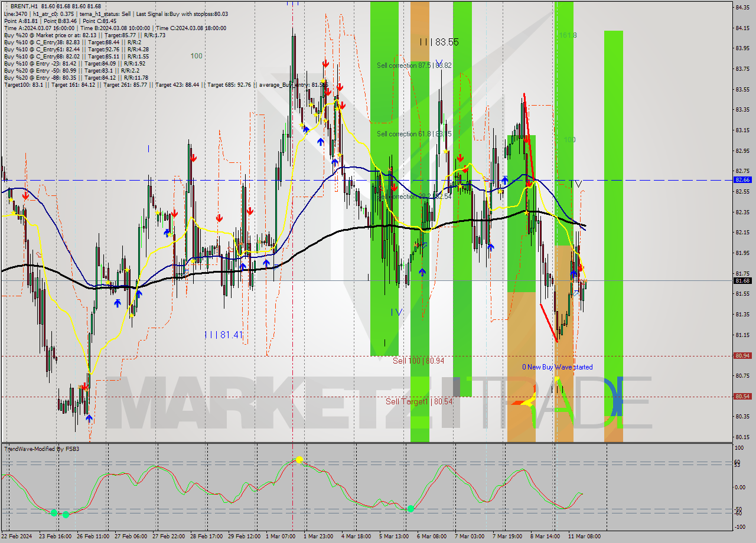The height and width of the screenshot is (543, 756).
Task: Click the 'Buy %20 @ Entry -88: 80.35' line
Action: (77, 77)
